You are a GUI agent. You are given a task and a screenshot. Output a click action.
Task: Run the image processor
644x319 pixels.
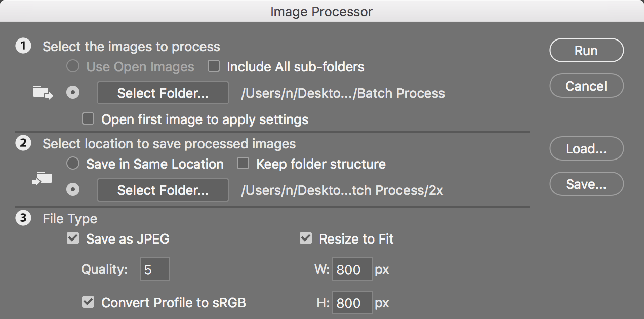click(x=586, y=50)
